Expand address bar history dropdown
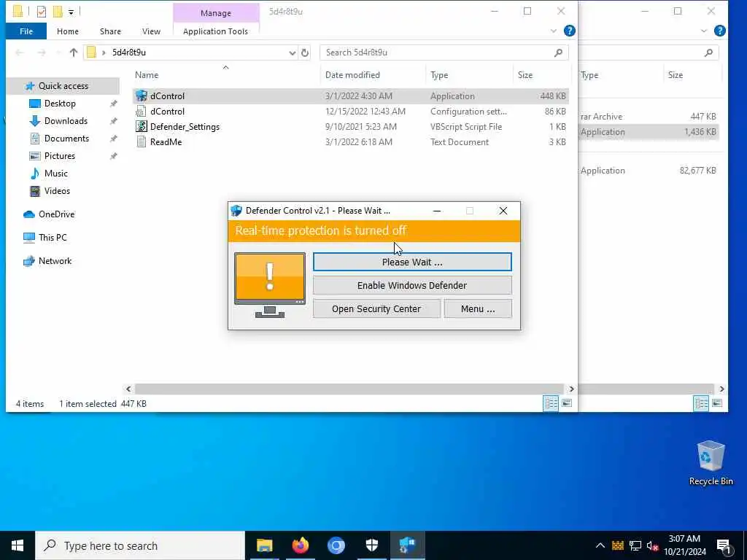This screenshot has width=747, height=560. click(x=292, y=52)
